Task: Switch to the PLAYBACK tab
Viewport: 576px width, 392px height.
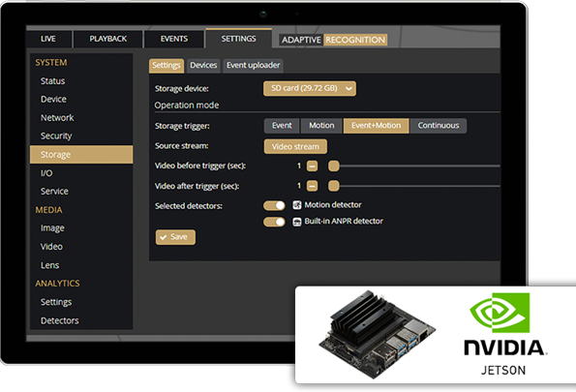Action: tap(108, 39)
